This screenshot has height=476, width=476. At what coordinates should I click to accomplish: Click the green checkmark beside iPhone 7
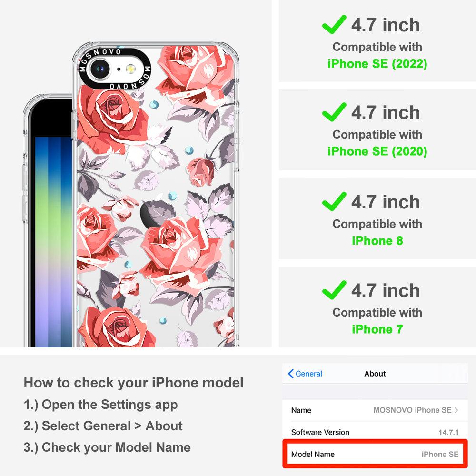point(334,290)
